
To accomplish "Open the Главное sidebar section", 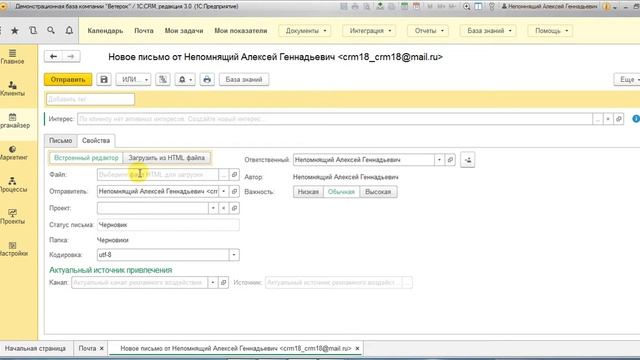I will [12, 57].
